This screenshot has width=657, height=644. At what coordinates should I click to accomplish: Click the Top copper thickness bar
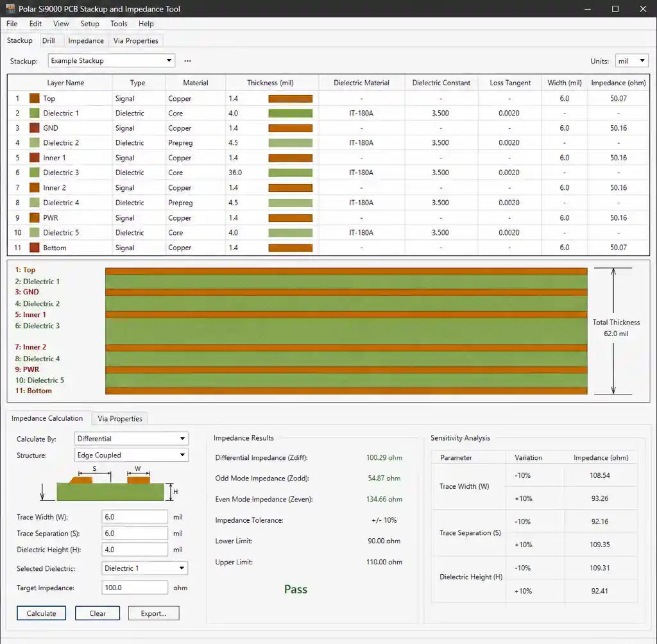(291, 99)
